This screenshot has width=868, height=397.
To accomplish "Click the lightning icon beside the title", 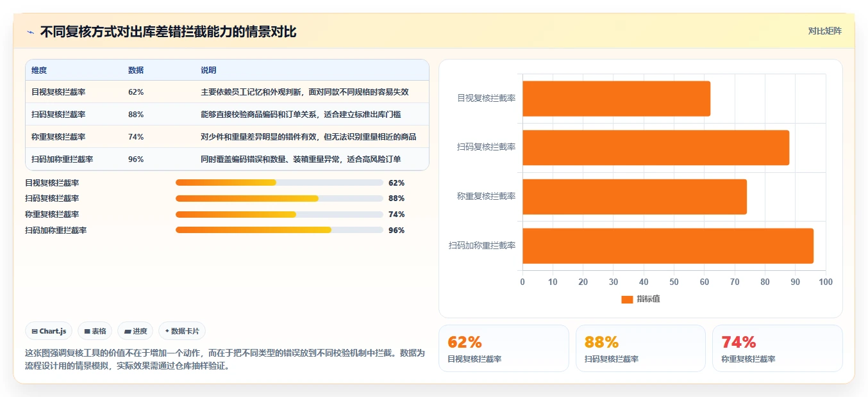I will tap(30, 32).
